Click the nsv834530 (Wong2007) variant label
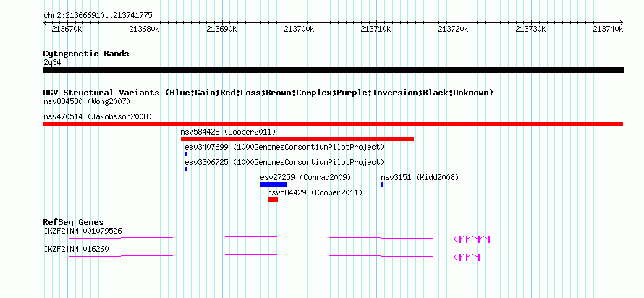Image resolution: width=644 pixels, height=298 pixels. pos(87,101)
